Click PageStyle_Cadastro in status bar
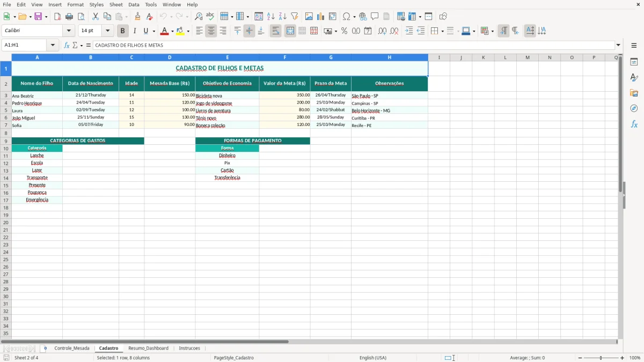Image resolution: width=644 pixels, height=362 pixels. click(x=233, y=358)
